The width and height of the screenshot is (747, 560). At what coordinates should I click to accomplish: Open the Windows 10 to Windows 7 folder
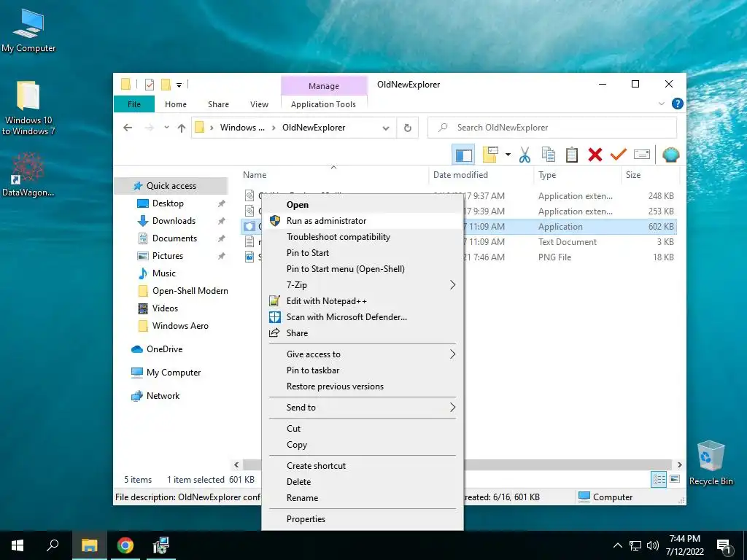[28, 108]
